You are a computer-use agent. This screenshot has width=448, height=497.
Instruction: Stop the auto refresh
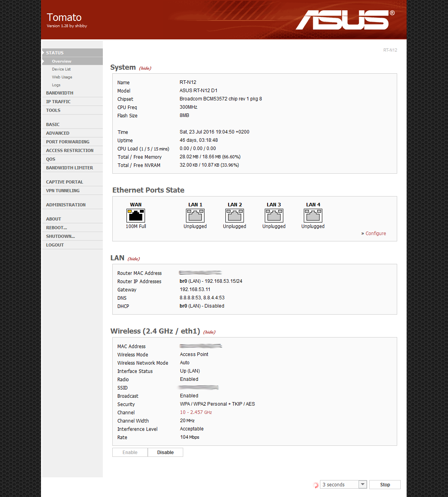385,485
